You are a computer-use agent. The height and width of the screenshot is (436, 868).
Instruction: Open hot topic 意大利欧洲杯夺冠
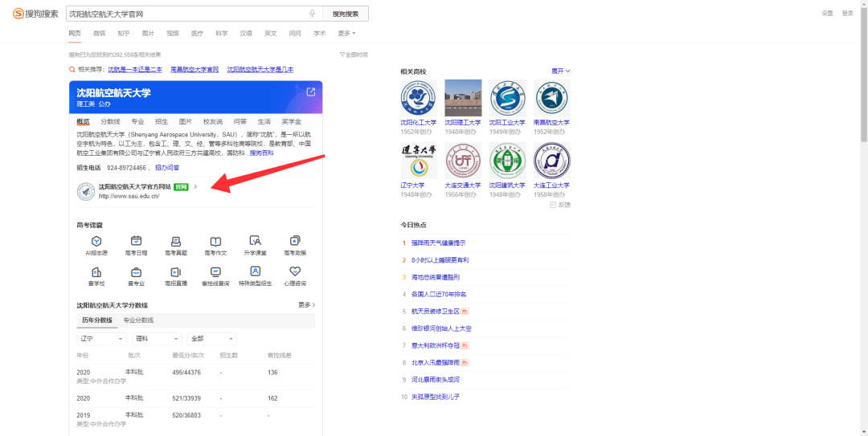pyautogui.click(x=436, y=346)
